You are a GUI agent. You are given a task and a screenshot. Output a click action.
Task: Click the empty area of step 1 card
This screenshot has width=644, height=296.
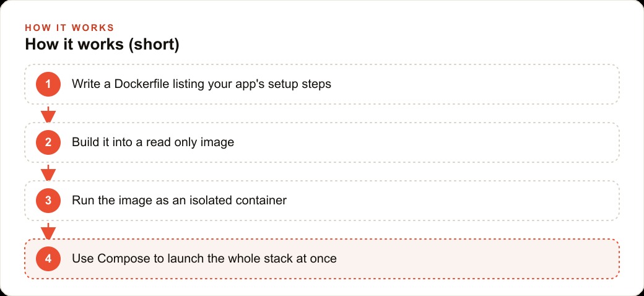point(472,84)
